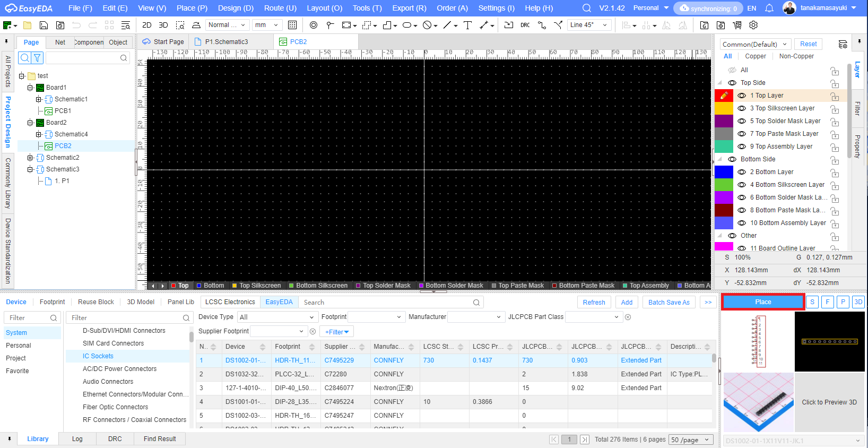Viewport: 868px width, 448px height.
Task: Open the Route (U) menu
Action: point(280,8)
